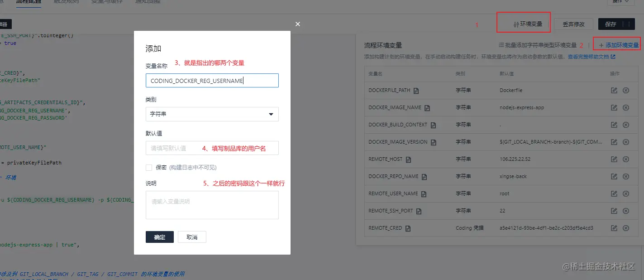This screenshot has height=280, width=644.
Task: Click the document icon beside DOCKERFILE_PATH
Action: point(416,91)
